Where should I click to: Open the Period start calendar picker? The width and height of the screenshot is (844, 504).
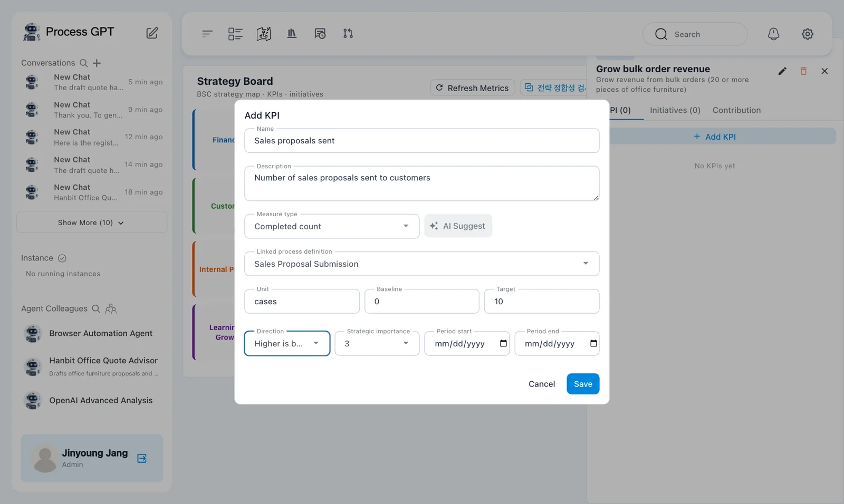(503, 344)
